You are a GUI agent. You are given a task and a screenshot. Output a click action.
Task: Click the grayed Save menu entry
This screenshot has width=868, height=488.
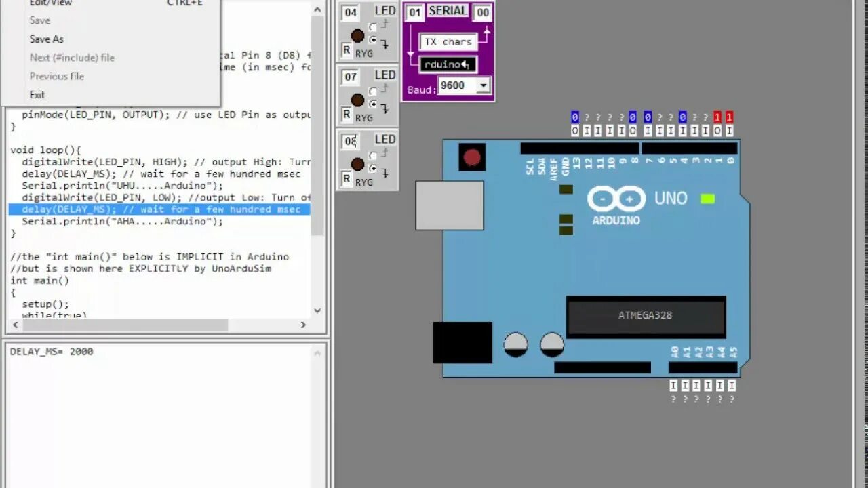[x=40, y=20]
